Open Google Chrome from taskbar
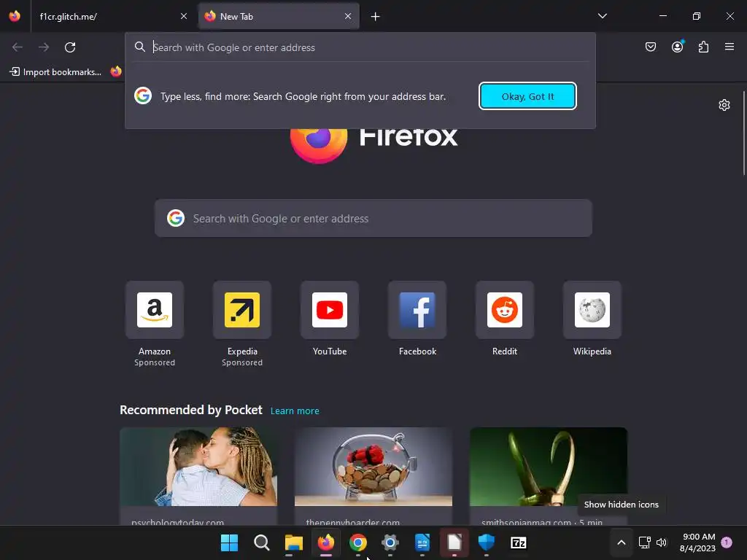 pyautogui.click(x=357, y=542)
